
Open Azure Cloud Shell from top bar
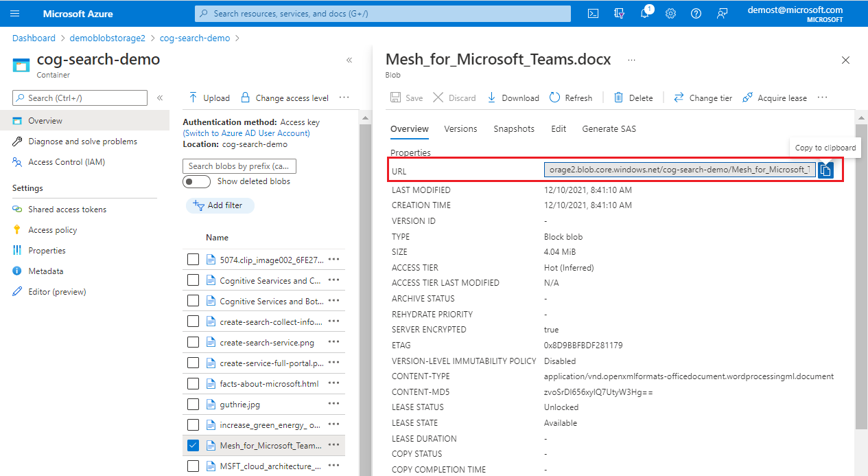click(594, 14)
